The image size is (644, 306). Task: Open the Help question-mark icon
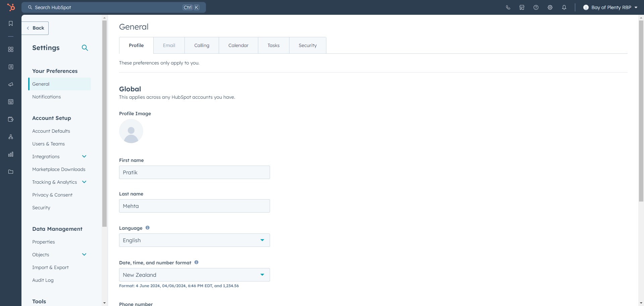(x=536, y=7)
